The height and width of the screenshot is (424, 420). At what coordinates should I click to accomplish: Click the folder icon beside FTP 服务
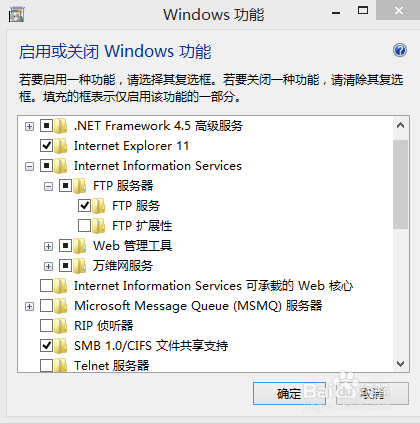click(99, 206)
